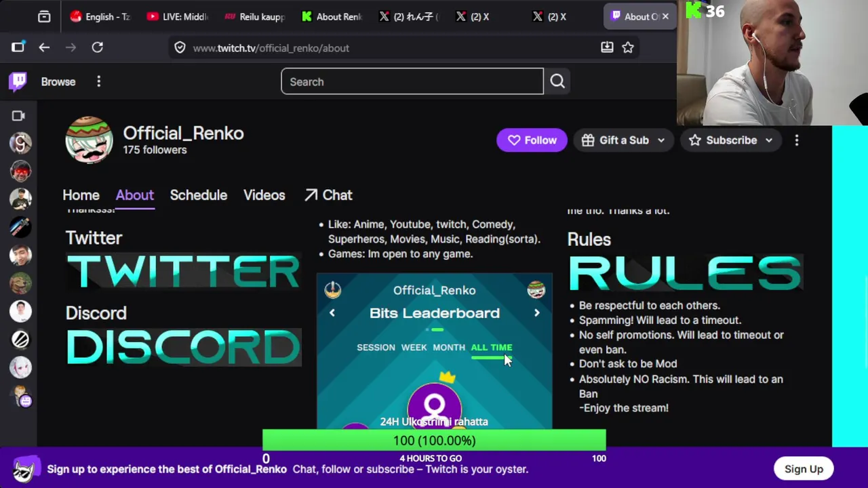The height and width of the screenshot is (488, 868).
Task: Switch to the 'LIVE: Middl' YouTube tab
Action: point(177,16)
